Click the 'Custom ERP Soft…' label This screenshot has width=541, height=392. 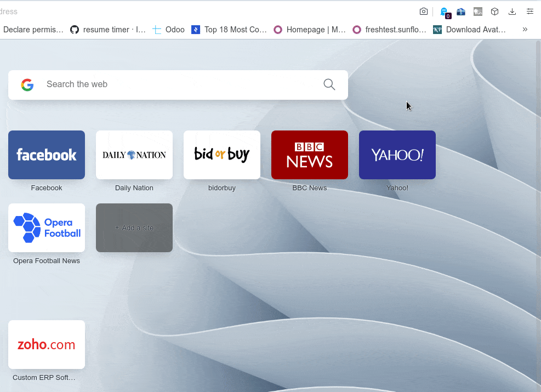(x=44, y=378)
